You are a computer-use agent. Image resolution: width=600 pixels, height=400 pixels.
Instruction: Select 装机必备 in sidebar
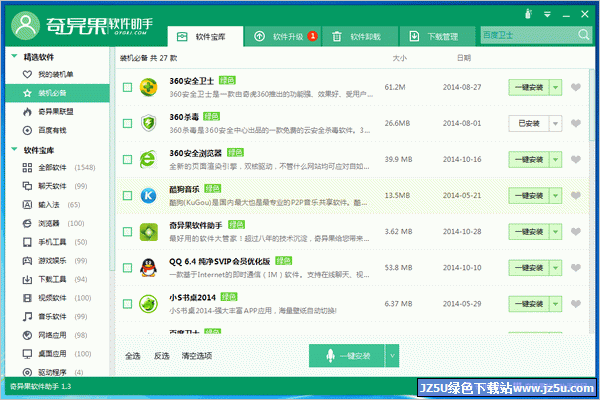[57, 93]
